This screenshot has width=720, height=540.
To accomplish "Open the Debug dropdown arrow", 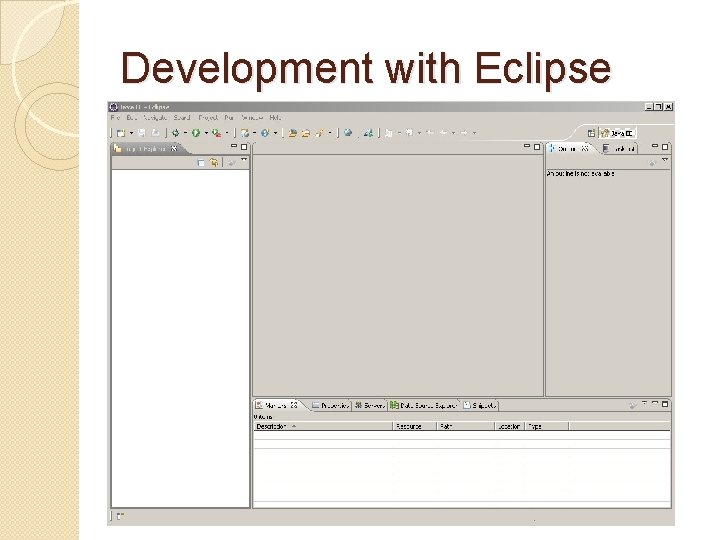I will (x=186, y=133).
